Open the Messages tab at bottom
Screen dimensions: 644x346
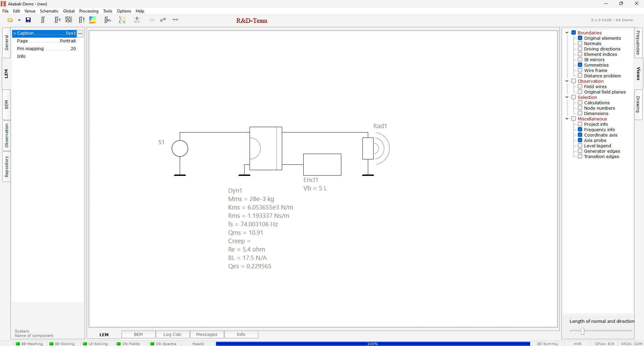207,334
